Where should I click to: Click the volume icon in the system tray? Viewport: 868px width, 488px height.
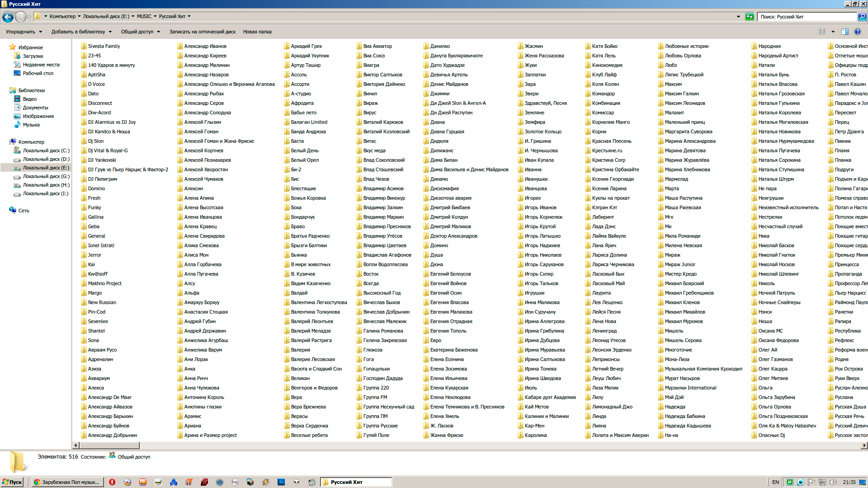833,482
